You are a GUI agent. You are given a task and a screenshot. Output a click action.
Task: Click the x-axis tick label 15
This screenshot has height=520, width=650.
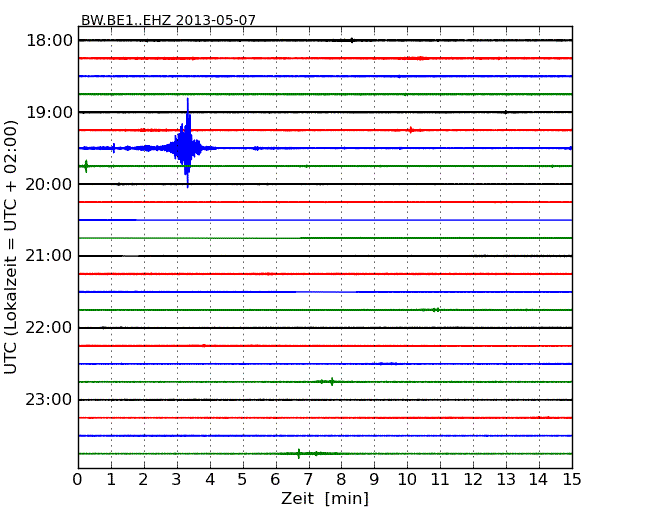point(572,480)
